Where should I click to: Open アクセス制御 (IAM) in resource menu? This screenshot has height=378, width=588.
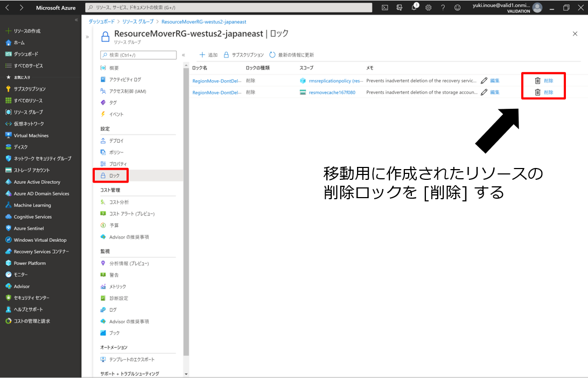coord(123,91)
